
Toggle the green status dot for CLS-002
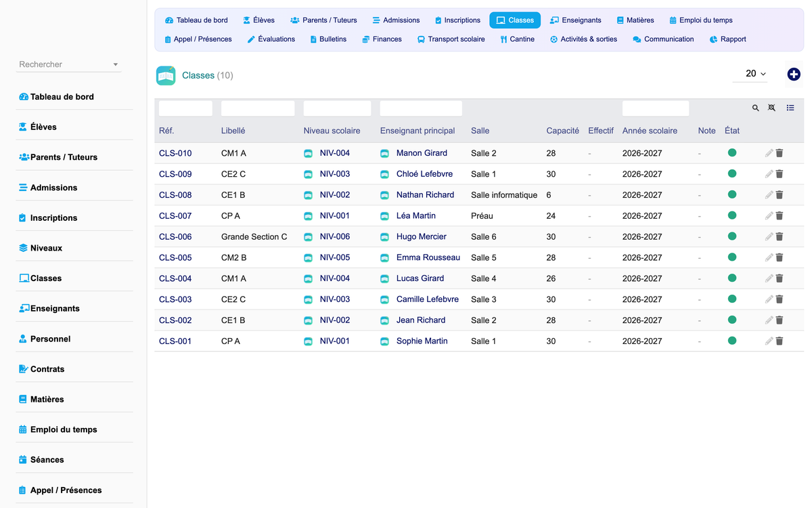tap(731, 320)
